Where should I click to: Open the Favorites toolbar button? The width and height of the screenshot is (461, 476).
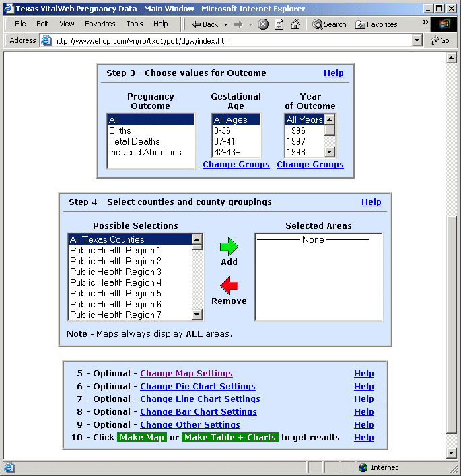pos(376,24)
